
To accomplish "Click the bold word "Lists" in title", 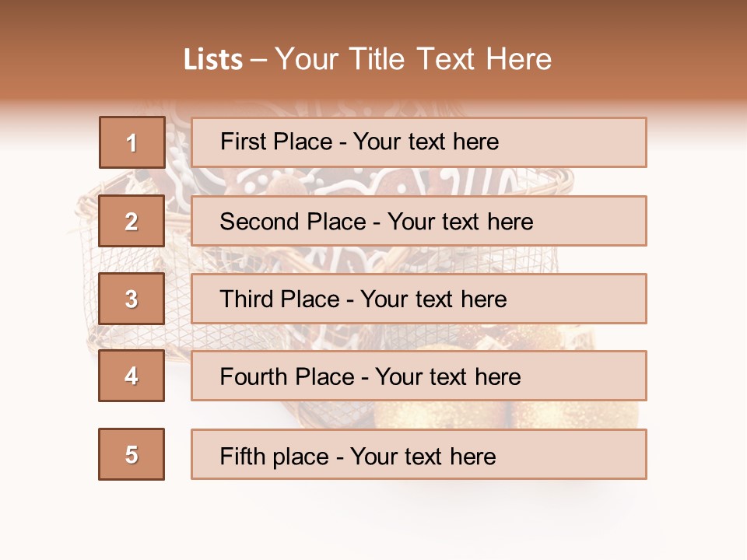I will point(212,59).
